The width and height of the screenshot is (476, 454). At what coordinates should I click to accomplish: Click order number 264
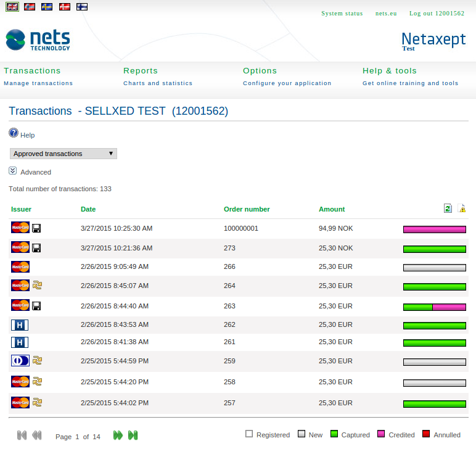tap(229, 286)
